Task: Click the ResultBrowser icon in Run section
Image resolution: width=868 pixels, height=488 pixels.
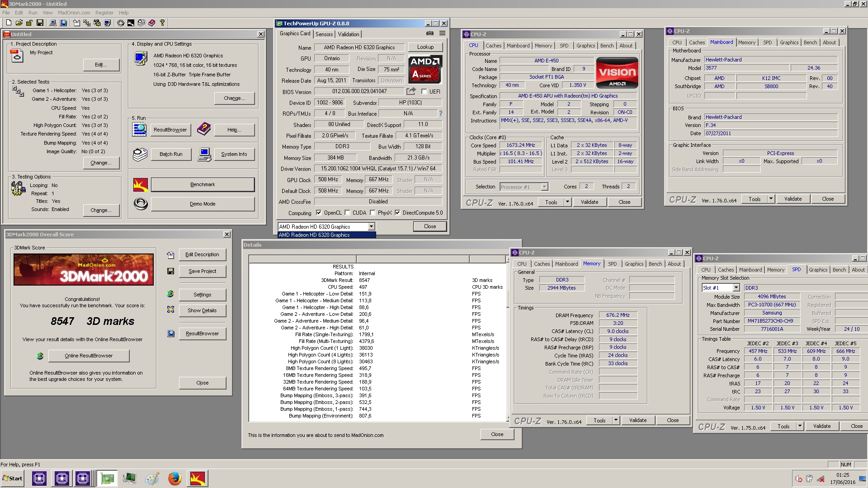Action: click(x=139, y=129)
